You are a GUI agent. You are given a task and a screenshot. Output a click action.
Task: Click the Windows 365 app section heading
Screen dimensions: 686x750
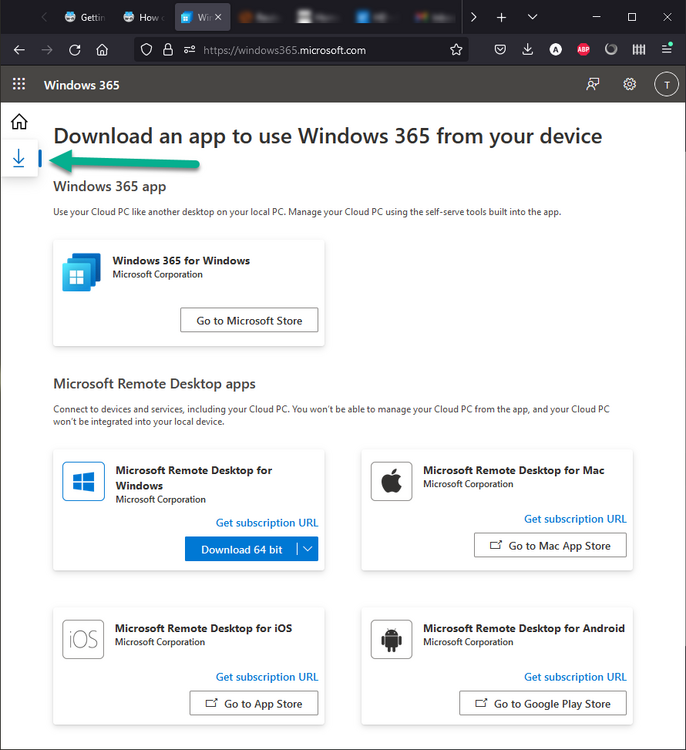click(x=110, y=187)
